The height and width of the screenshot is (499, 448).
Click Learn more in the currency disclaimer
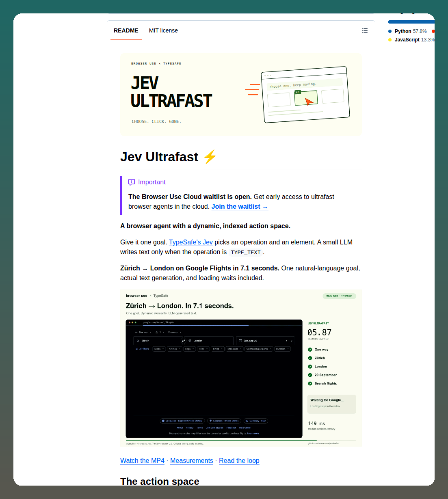(x=253, y=433)
